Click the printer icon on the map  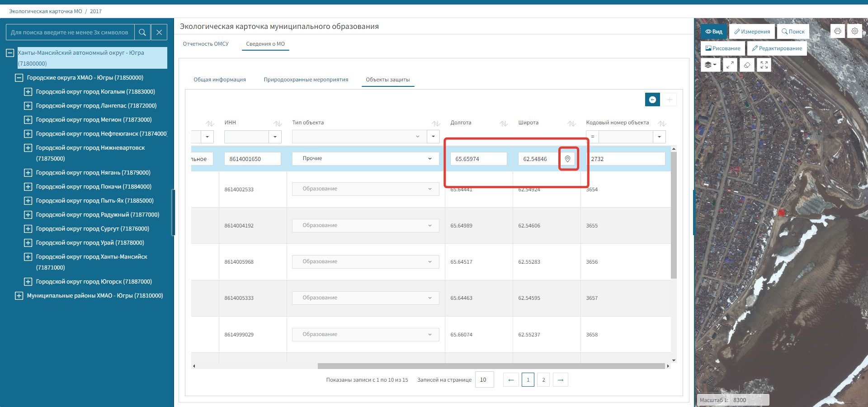pos(837,31)
